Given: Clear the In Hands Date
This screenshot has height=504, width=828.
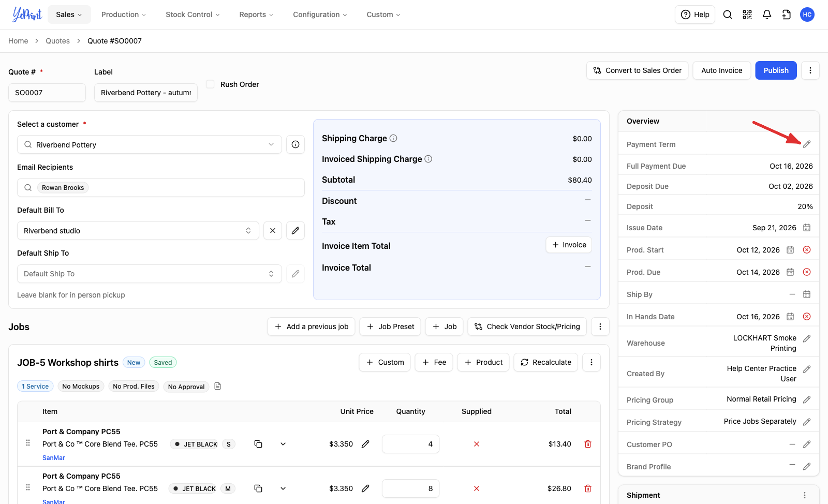Looking at the screenshot, I should point(807,317).
